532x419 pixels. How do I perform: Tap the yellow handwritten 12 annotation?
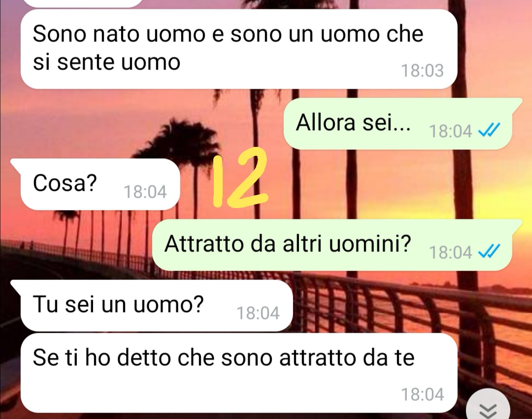pyautogui.click(x=240, y=177)
